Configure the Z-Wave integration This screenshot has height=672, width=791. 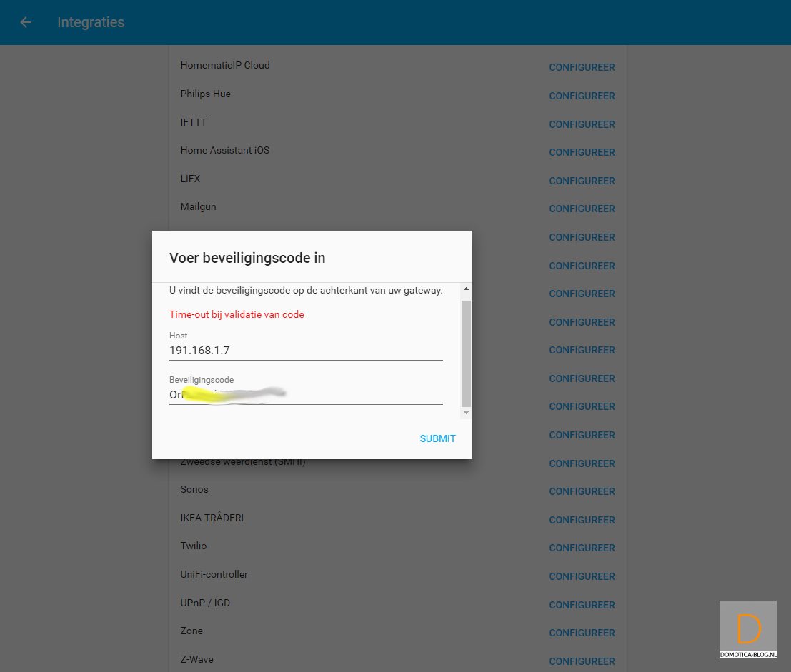tap(582, 661)
